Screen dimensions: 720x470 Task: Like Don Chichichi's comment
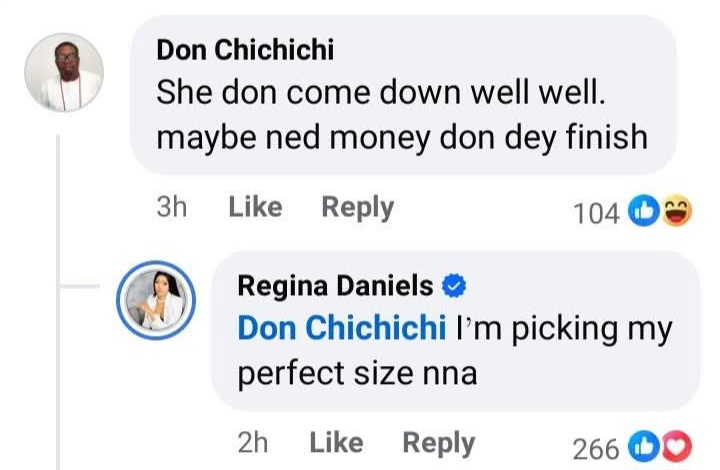[x=255, y=207]
